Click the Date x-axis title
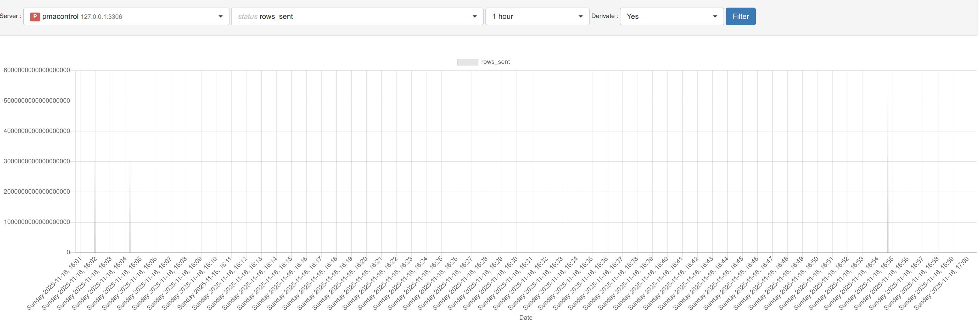Viewport: 980px width, 322px height. coord(526,318)
